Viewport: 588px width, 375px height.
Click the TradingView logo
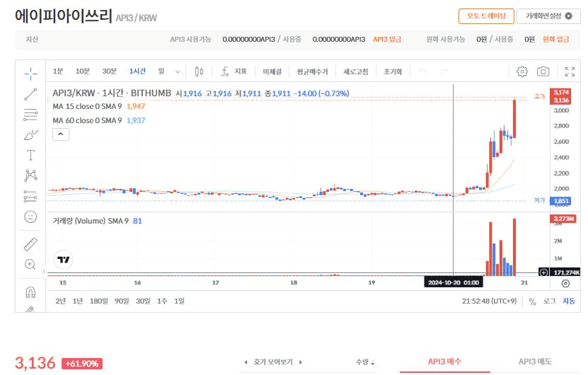point(64,260)
